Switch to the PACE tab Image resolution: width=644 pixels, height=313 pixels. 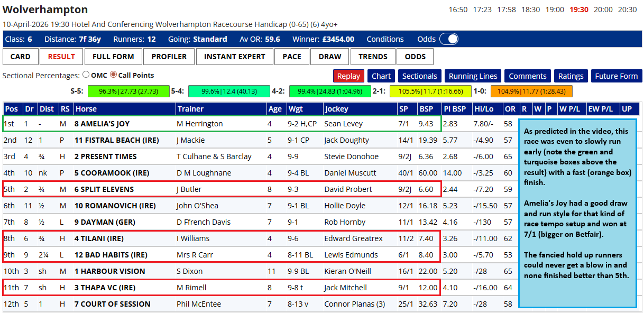(x=292, y=57)
